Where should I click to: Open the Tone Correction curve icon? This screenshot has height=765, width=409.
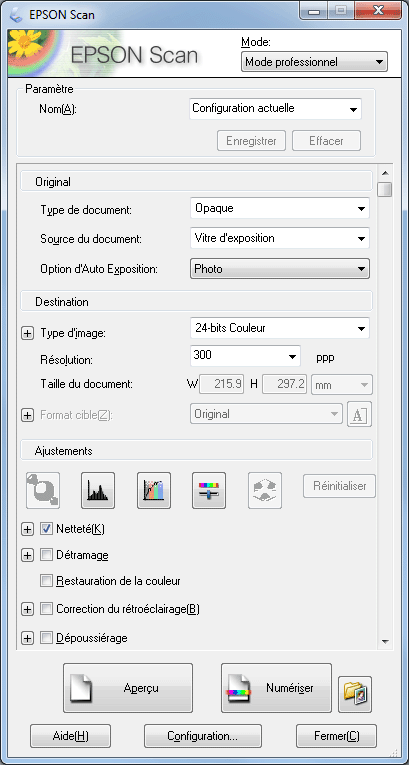[x=154, y=490]
